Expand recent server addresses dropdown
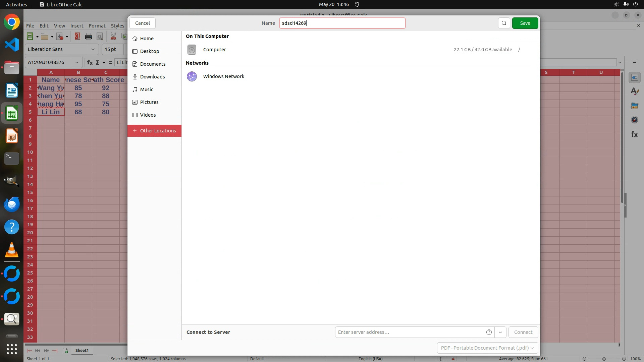644x362 pixels. [500, 332]
